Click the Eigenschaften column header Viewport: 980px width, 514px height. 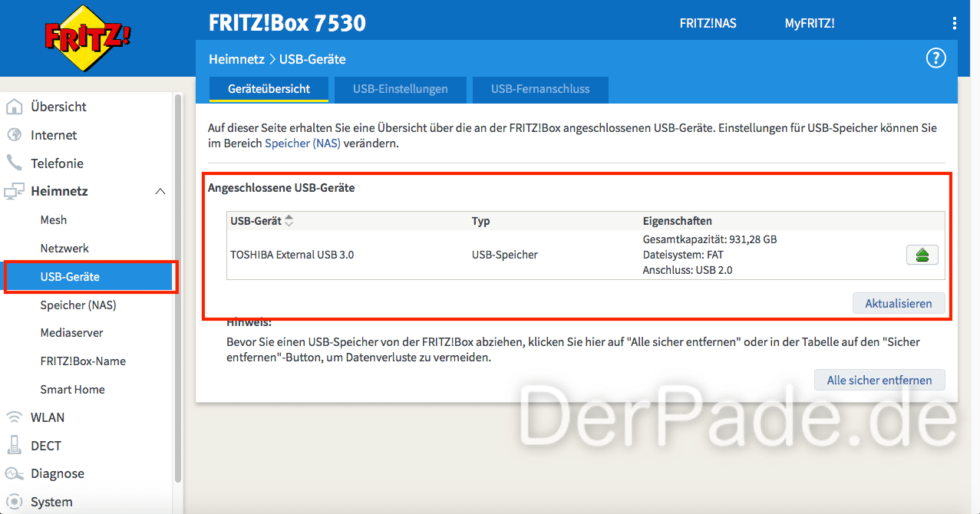[677, 221]
